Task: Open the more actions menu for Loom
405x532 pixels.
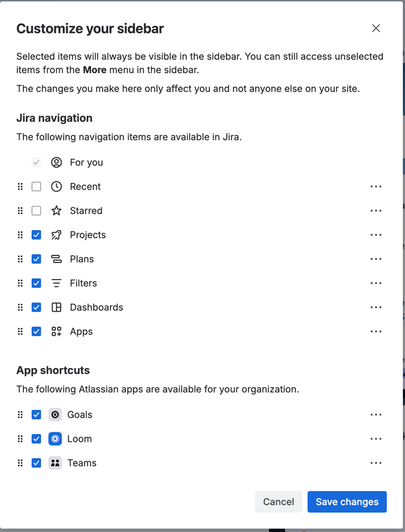Action: click(376, 439)
